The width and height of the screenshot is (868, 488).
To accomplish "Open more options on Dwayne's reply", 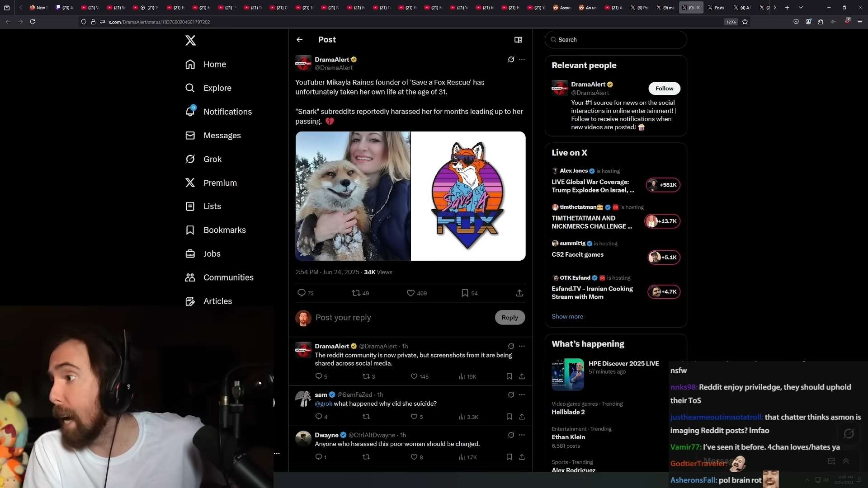I will 522,435.
